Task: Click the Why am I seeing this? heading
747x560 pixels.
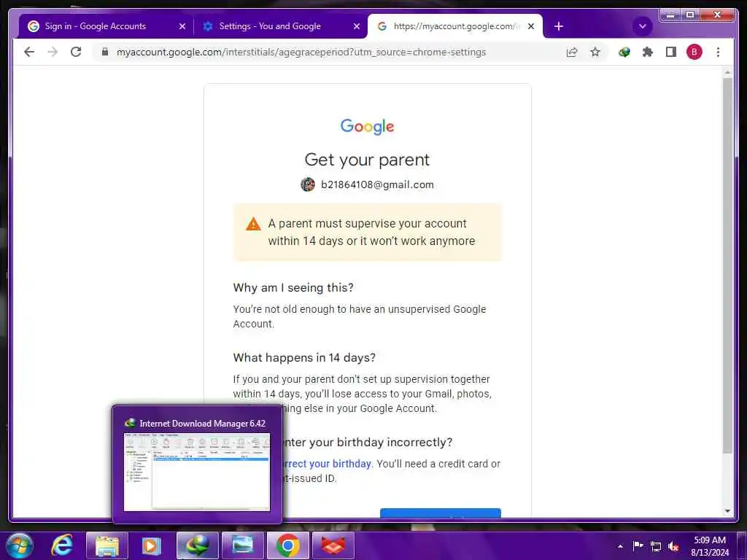Action: 293,287
